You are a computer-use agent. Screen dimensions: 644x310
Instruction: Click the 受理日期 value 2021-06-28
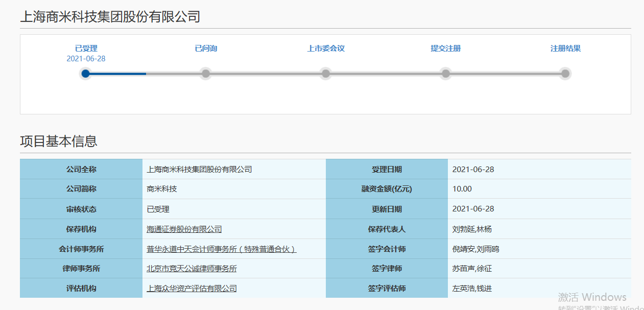coord(539,169)
